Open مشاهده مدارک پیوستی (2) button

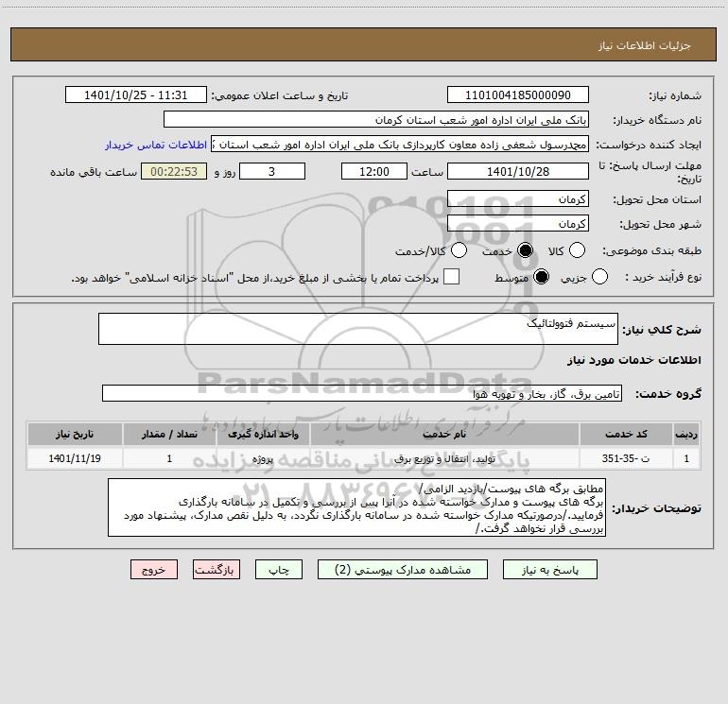pyautogui.click(x=403, y=570)
